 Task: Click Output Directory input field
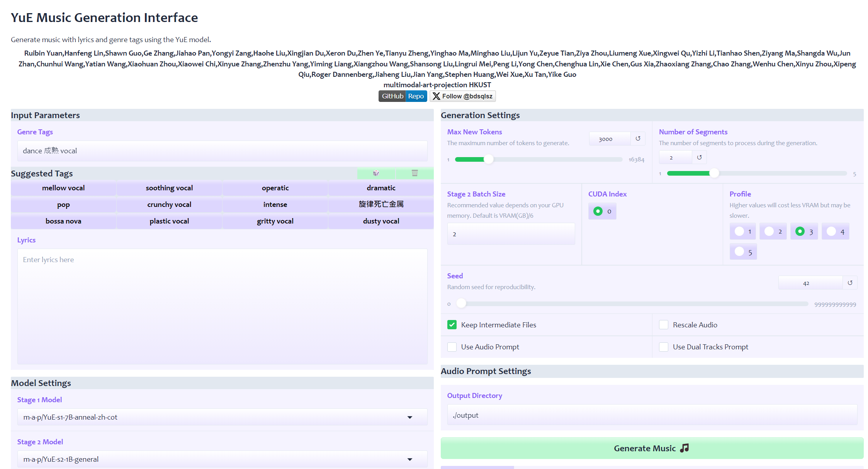652,415
